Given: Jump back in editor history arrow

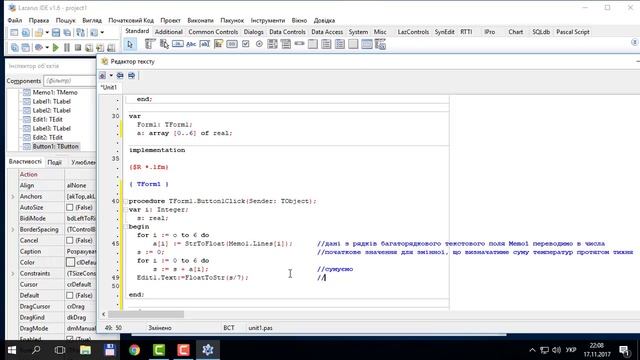Looking at the screenshot, I should click(120, 76).
